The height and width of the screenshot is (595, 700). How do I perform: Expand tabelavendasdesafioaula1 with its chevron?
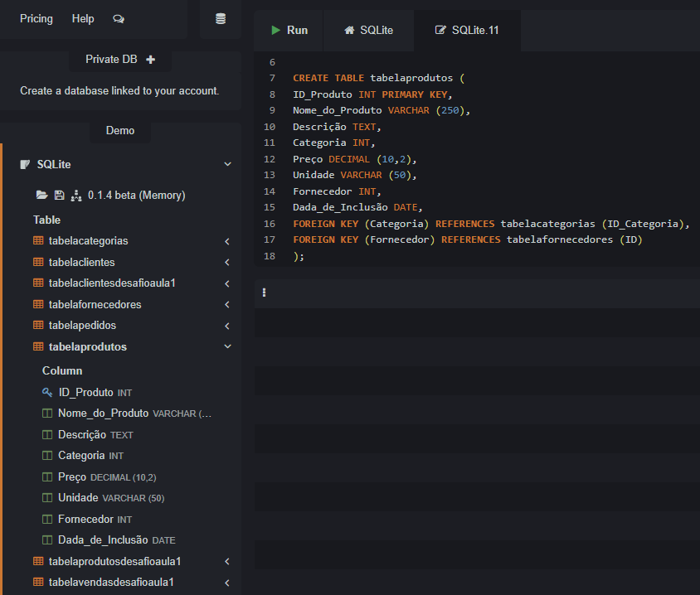point(227,583)
